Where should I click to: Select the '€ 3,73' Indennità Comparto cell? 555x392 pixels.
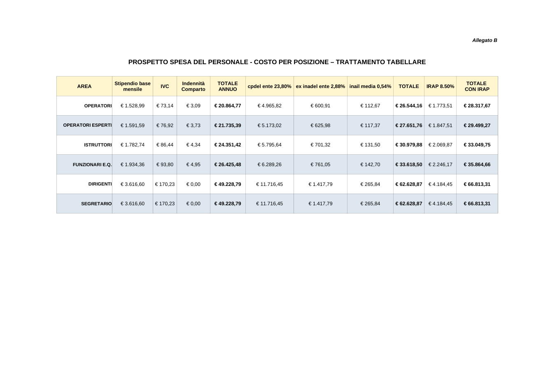[x=194, y=125]
